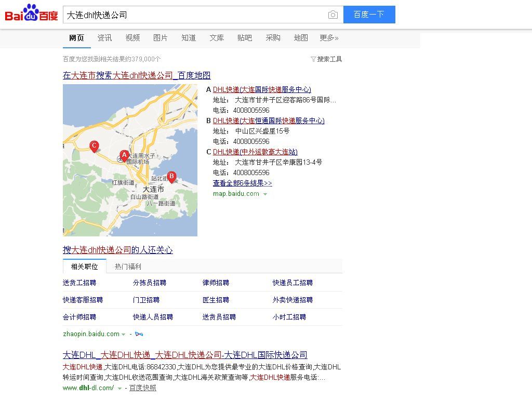Image resolution: width=532 pixels, height=399 pixels.
Task: Click address 大连市甘井子区辛康园13-4号
Action: (278, 162)
